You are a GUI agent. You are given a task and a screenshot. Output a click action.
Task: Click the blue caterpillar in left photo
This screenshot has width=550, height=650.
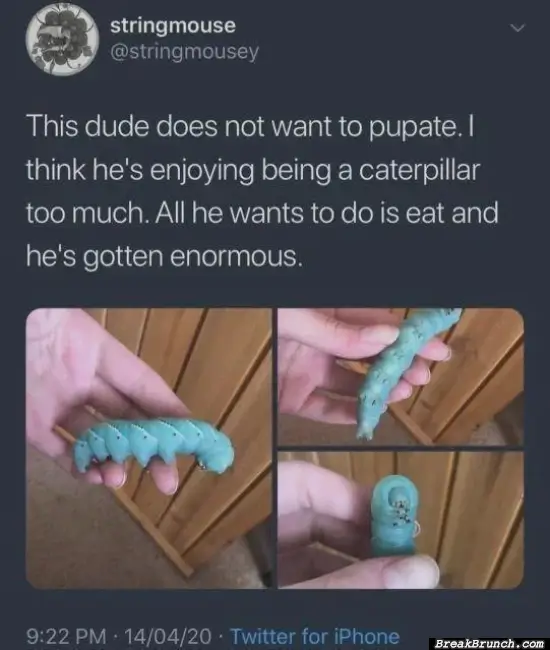(154, 446)
